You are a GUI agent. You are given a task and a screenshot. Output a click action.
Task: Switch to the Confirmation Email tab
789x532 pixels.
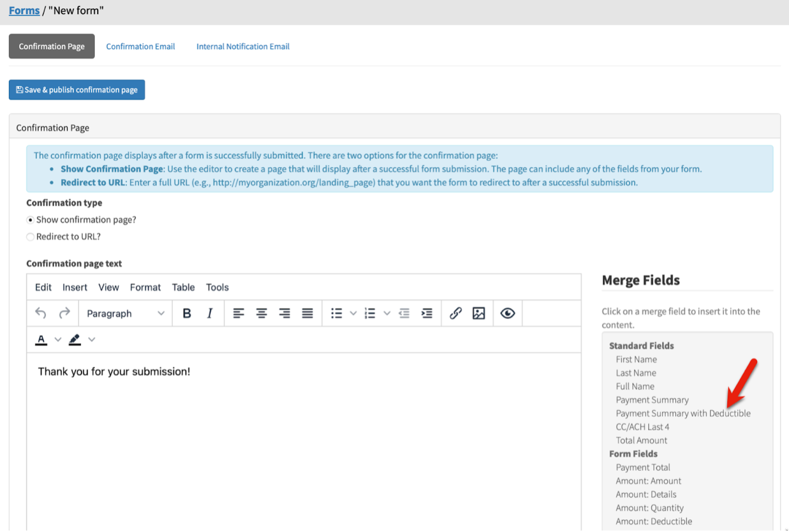pyautogui.click(x=140, y=46)
